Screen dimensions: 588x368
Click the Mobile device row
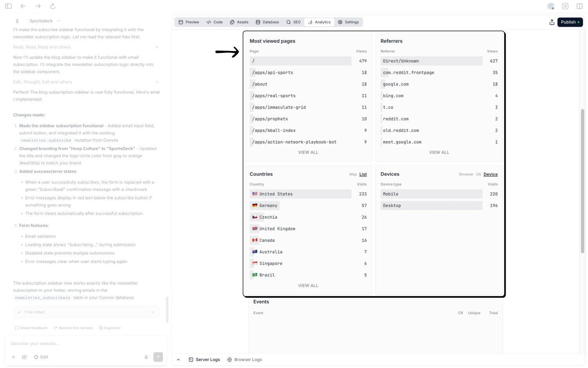(439, 194)
